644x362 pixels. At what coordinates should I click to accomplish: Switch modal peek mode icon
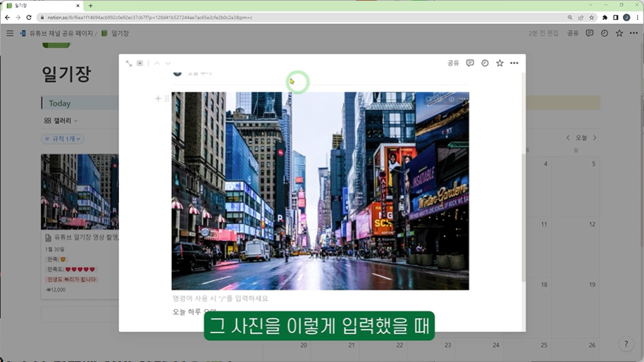point(140,63)
